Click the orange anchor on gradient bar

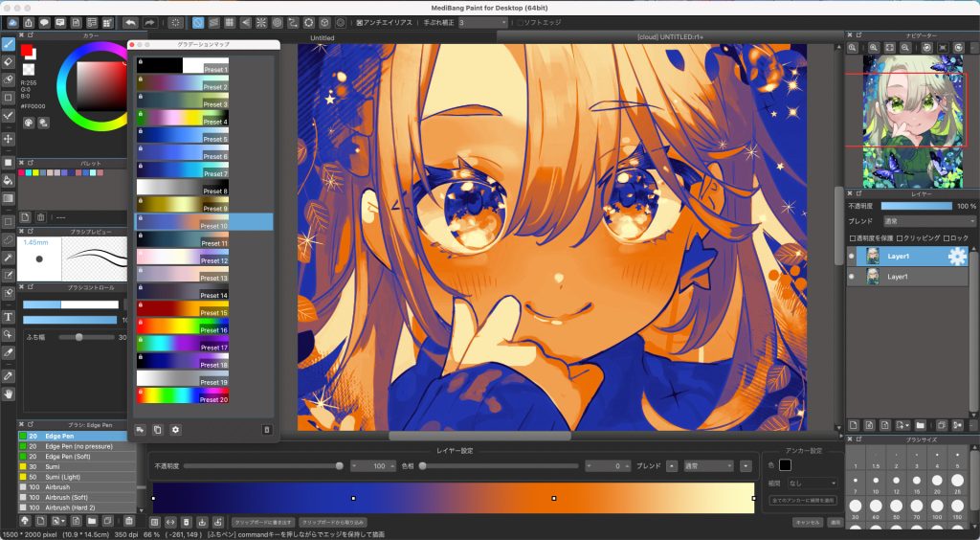[x=554, y=498]
